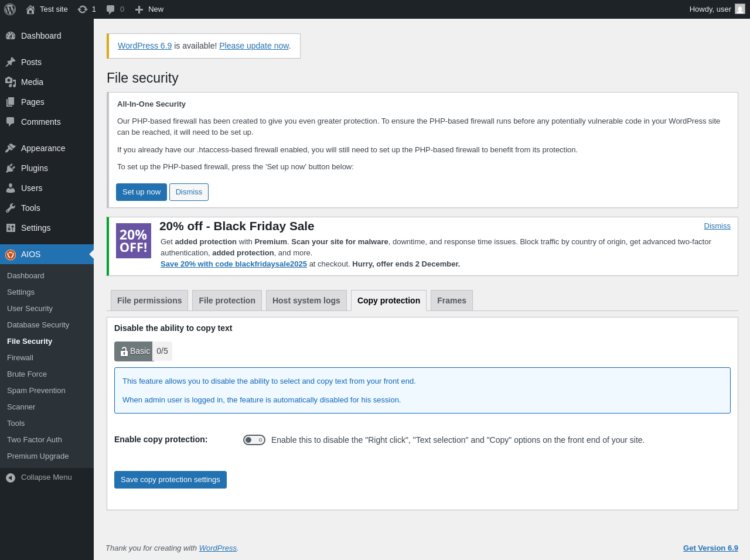Image resolution: width=750 pixels, height=560 pixels.
Task: Save copy protection settings
Action: [x=171, y=480]
